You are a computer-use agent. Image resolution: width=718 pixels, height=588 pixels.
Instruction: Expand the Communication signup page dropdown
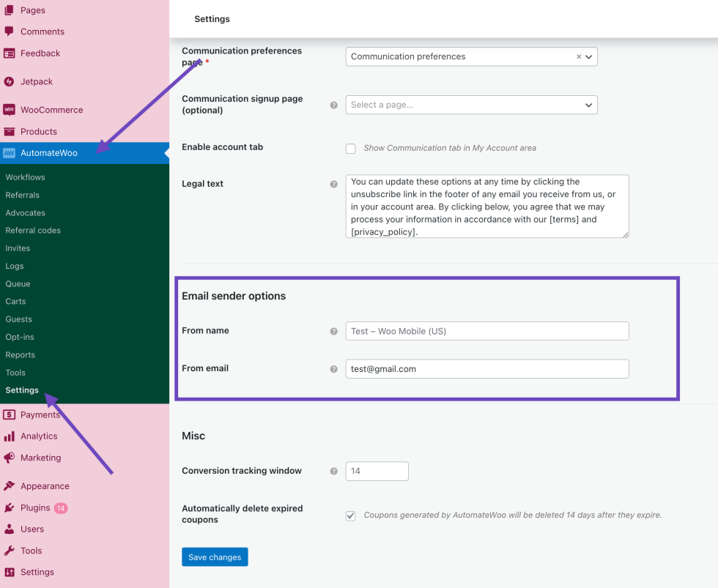(x=471, y=105)
